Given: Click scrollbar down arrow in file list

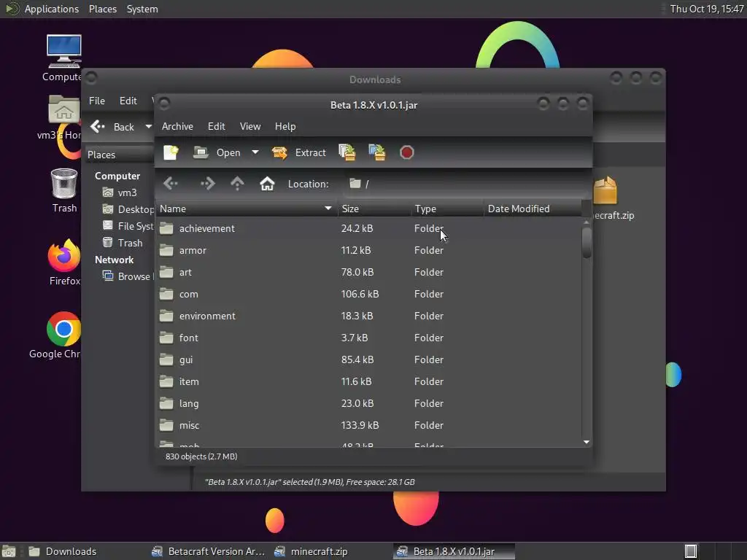Looking at the screenshot, I should coord(587,443).
